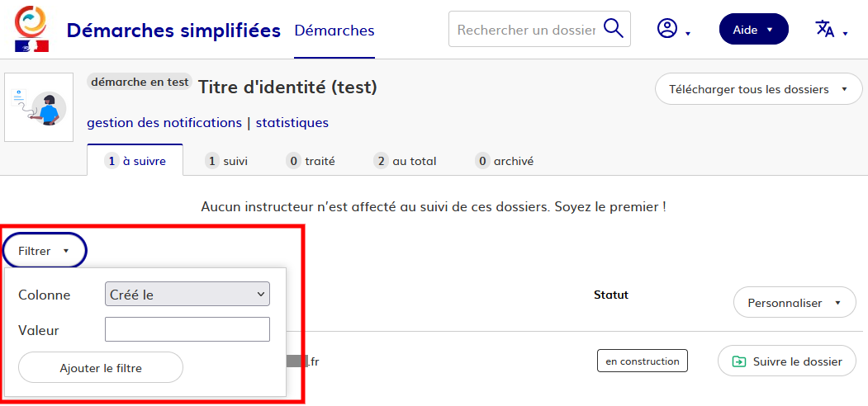Open the statistiques link
Viewport: 868px width, 406px height.
[292, 123]
